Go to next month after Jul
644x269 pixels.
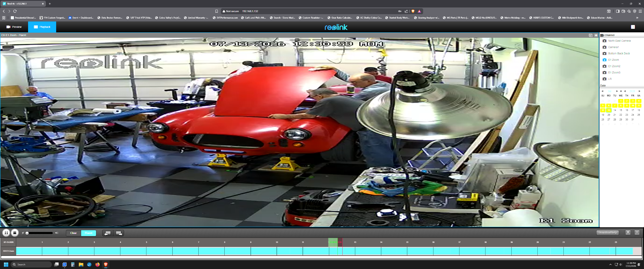(x=617, y=91)
